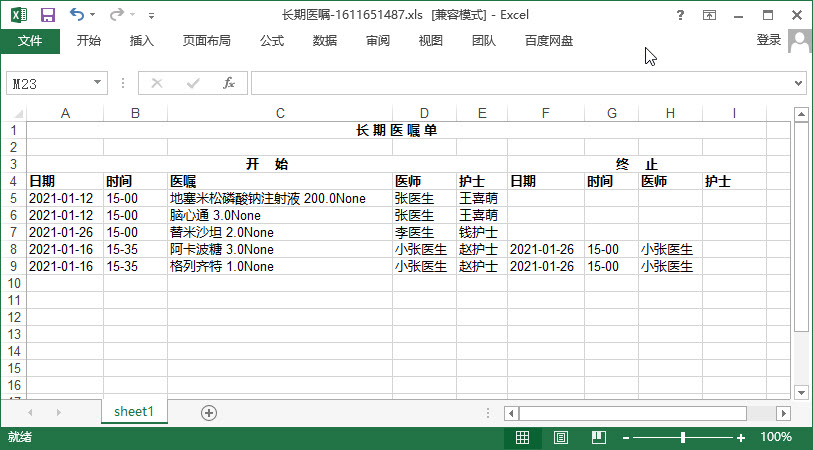Select the sheet1 worksheet tab
This screenshot has height=450, width=813.
133,412
